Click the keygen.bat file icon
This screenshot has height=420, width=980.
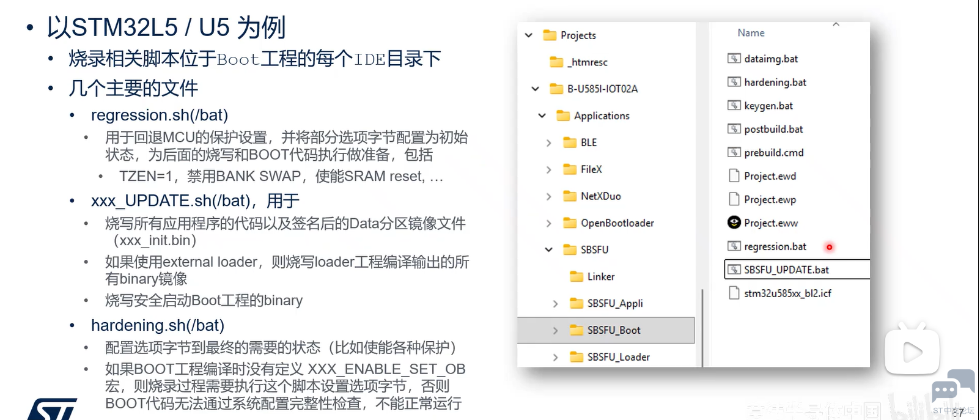[x=734, y=106]
